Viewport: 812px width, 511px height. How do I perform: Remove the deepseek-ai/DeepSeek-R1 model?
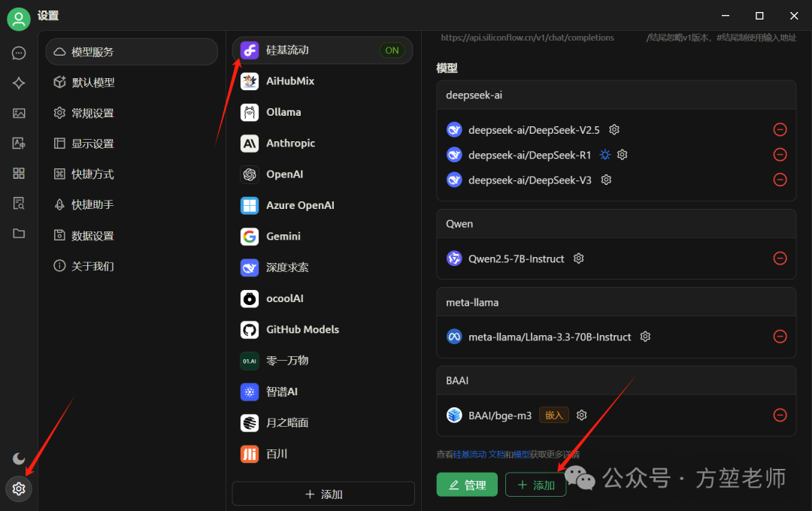tap(780, 154)
